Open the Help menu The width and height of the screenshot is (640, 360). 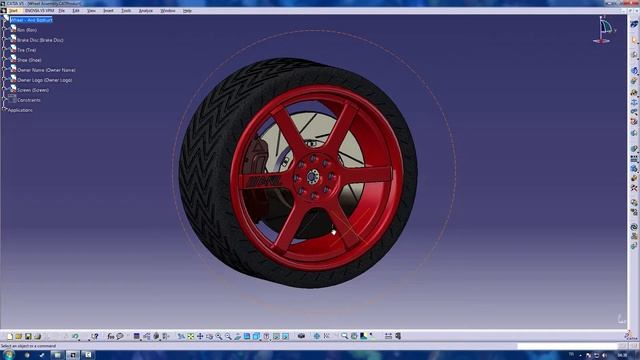coord(187,11)
